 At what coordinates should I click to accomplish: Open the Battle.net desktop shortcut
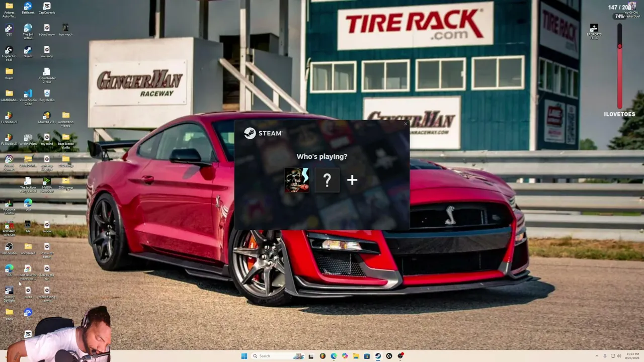click(x=28, y=8)
